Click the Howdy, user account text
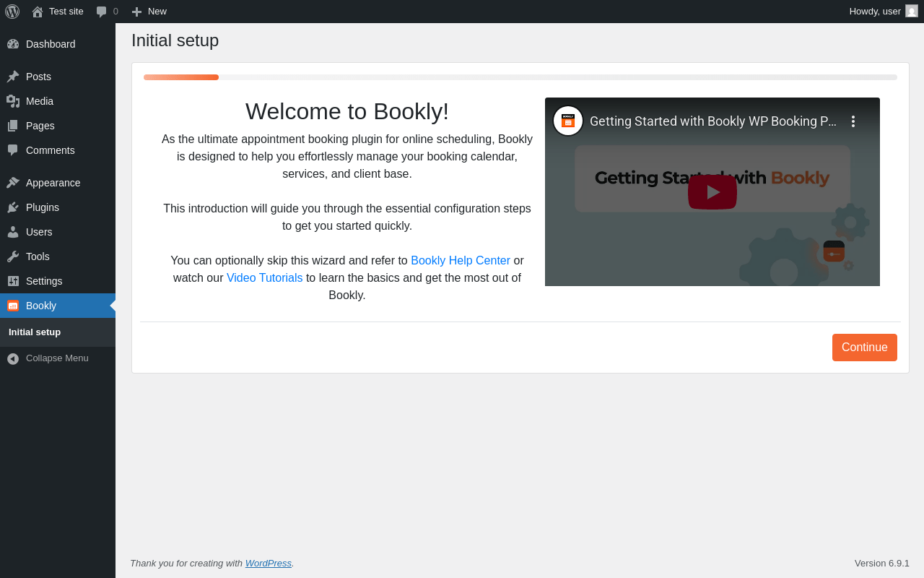This screenshot has width=924, height=578. 875,12
